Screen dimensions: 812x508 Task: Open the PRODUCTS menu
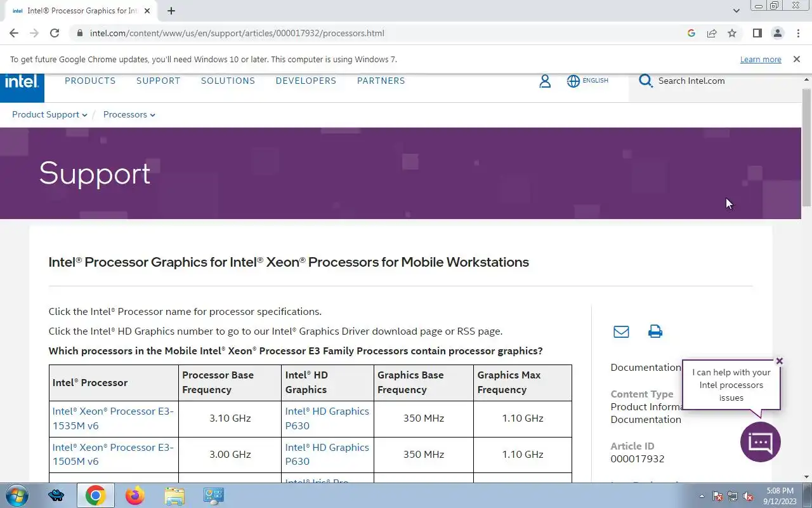pos(90,81)
